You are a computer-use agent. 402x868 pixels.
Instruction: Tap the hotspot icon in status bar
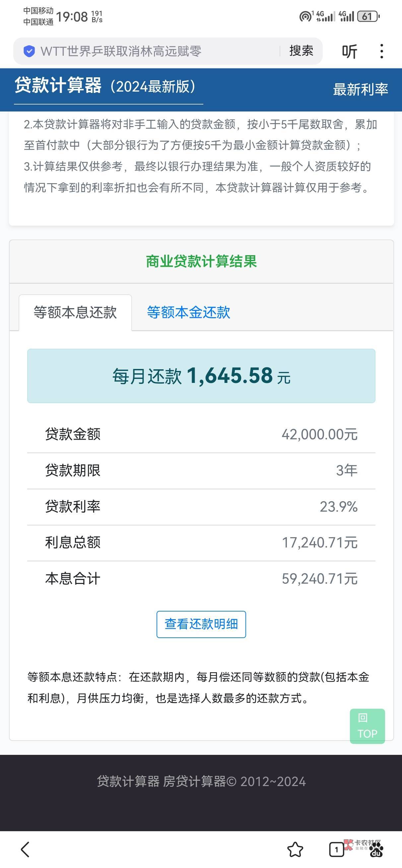point(305,16)
